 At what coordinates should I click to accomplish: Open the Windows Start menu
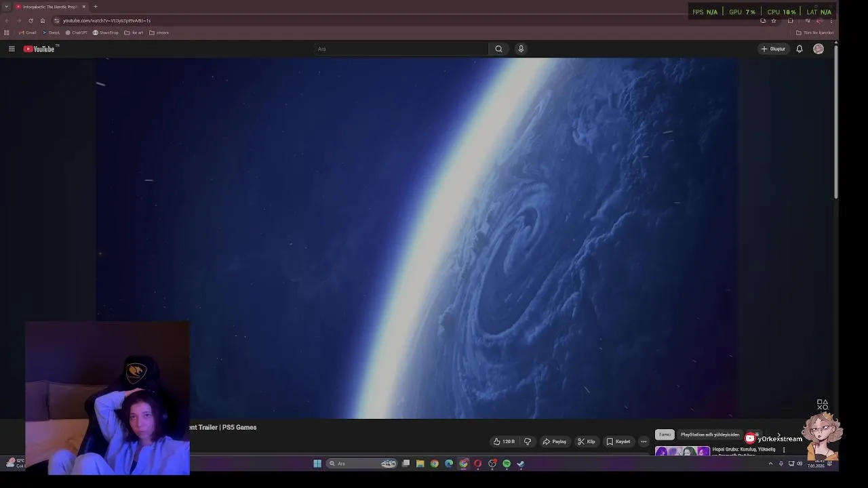(317, 464)
